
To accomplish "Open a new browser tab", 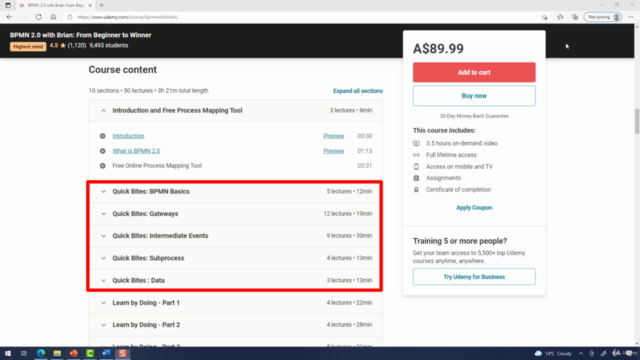I will click(102, 5).
